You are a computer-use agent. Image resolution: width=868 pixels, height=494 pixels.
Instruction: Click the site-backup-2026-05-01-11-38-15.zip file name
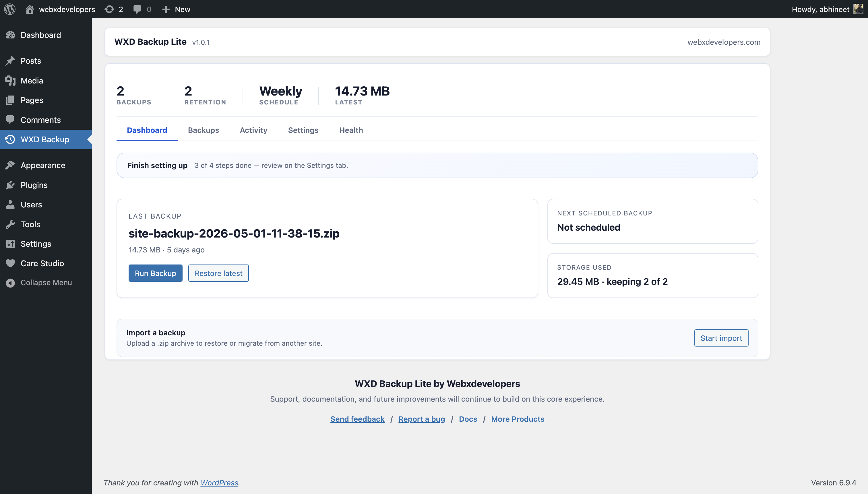click(x=234, y=233)
